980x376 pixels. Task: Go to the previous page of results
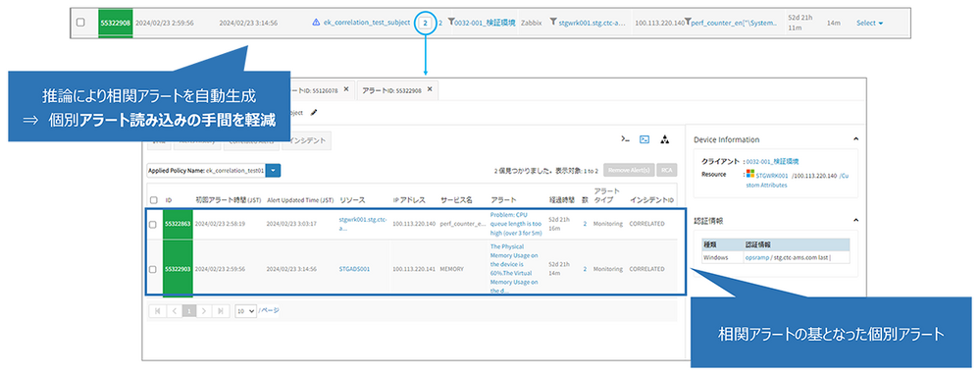pyautogui.click(x=175, y=310)
